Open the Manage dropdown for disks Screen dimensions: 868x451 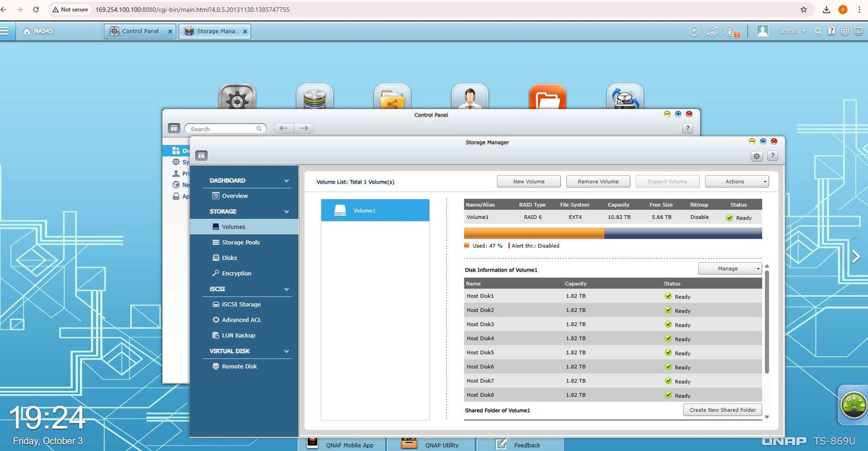tap(729, 269)
